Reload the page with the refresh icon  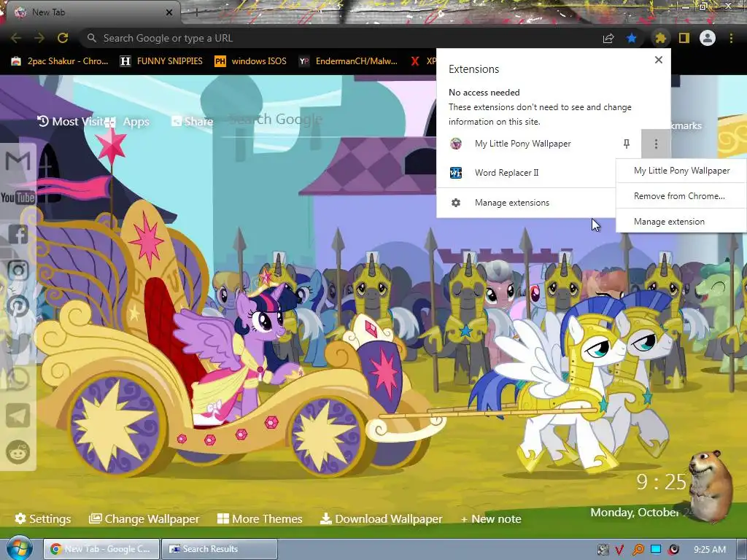tap(63, 38)
